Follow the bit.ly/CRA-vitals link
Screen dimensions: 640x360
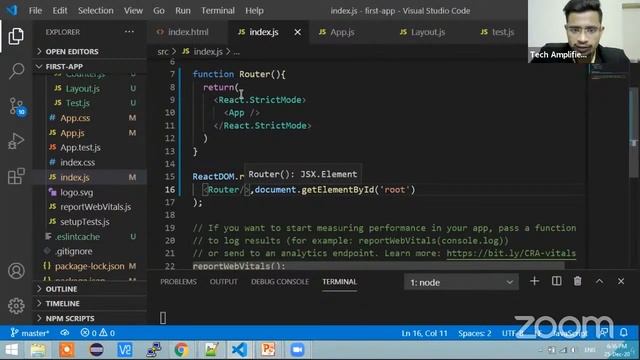(x=511, y=253)
